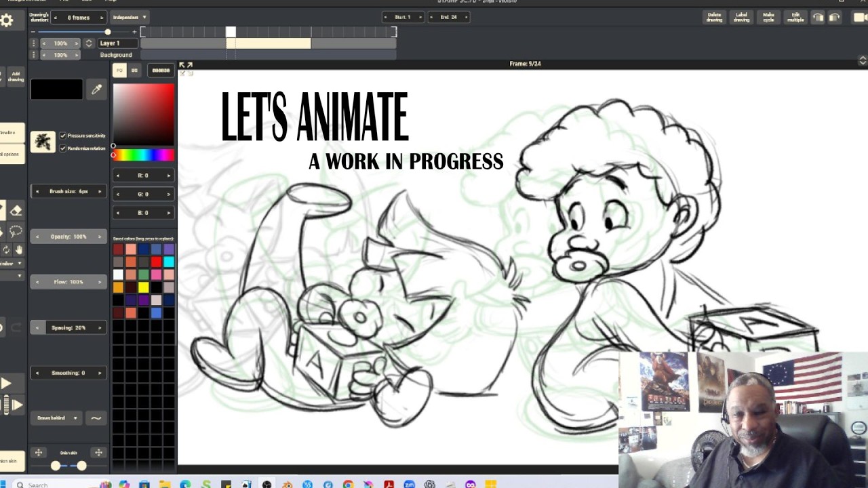868x488 pixels.
Task: Increase Opacity with the right arrow
Action: (100, 237)
